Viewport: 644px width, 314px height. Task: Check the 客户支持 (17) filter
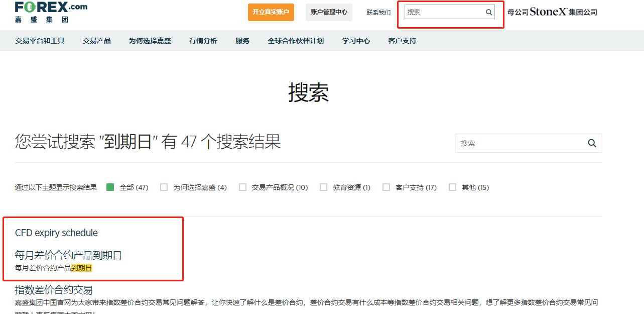tap(386, 187)
